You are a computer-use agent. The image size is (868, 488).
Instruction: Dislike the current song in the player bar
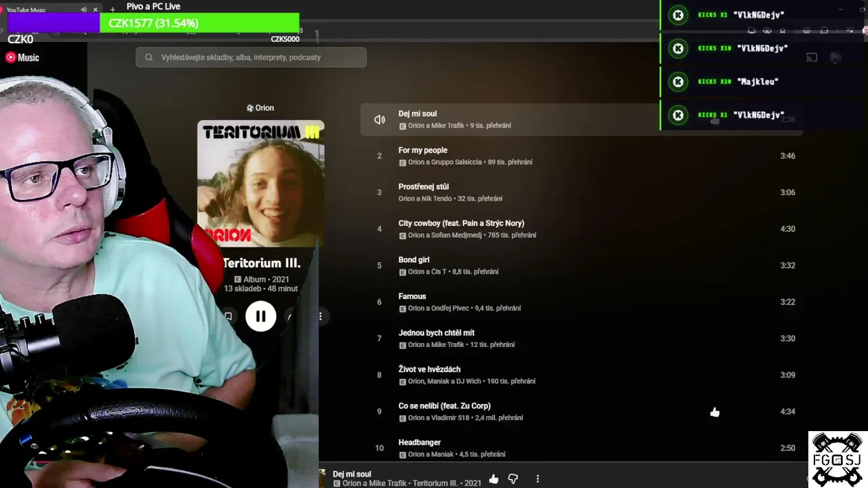tap(513, 479)
